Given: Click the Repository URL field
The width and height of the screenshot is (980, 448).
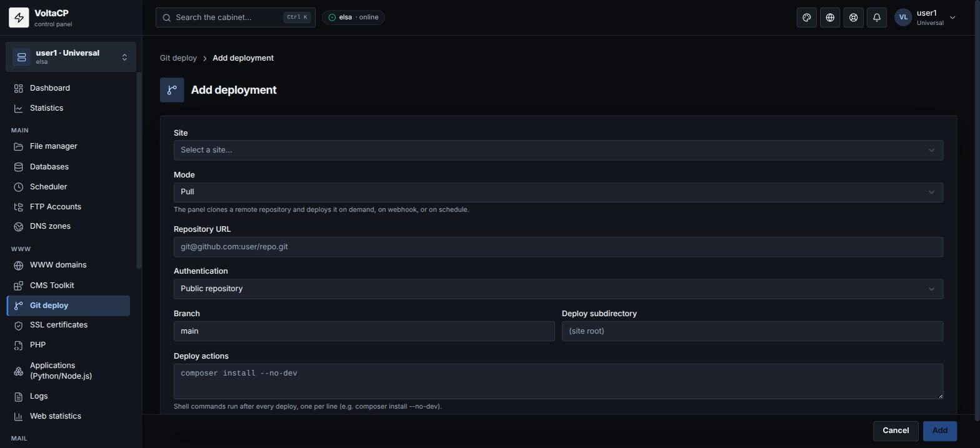Looking at the screenshot, I should coord(558,247).
